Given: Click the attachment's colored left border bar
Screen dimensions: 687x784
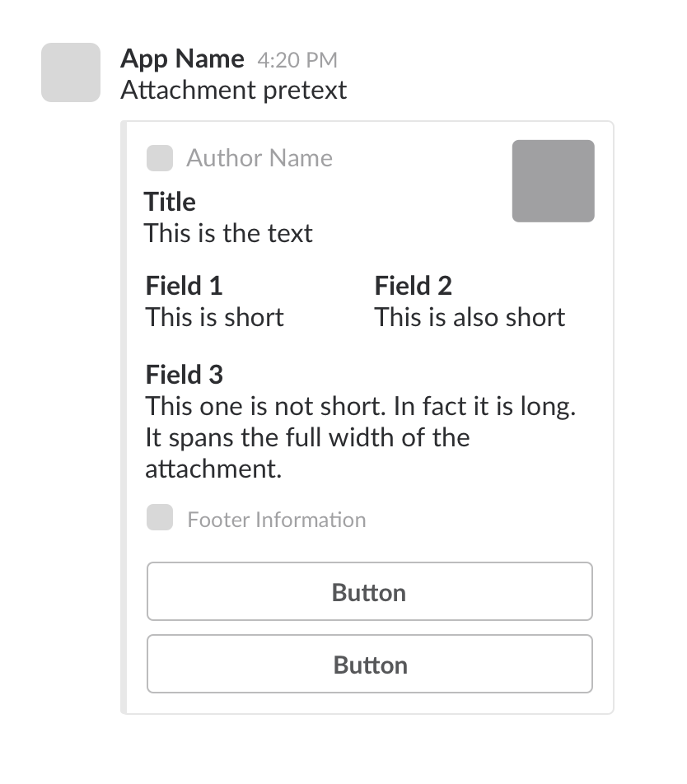Looking at the screenshot, I should coord(124,412).
